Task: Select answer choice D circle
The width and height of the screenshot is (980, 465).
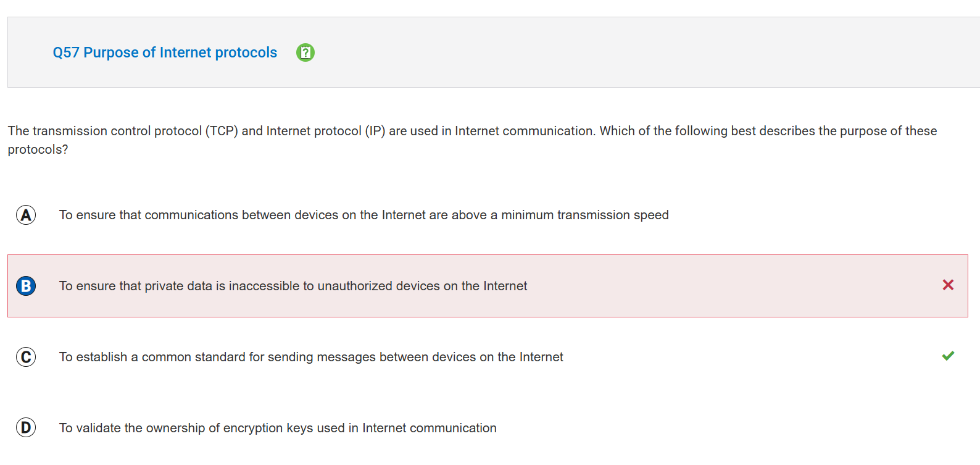Action: click(26, 427)
